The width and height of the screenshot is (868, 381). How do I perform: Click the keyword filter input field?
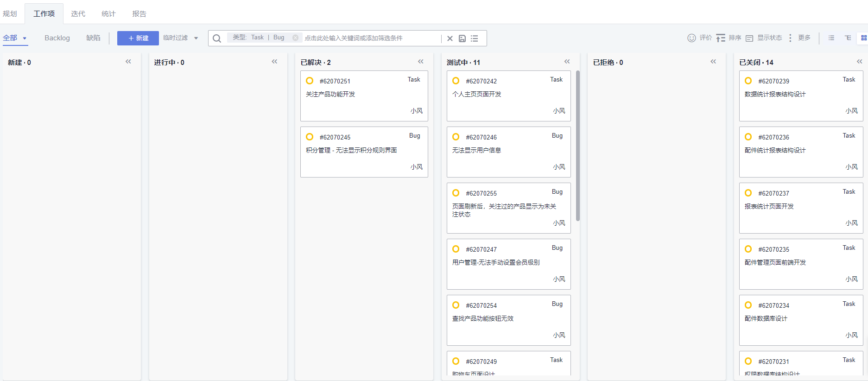click(372, 38)
